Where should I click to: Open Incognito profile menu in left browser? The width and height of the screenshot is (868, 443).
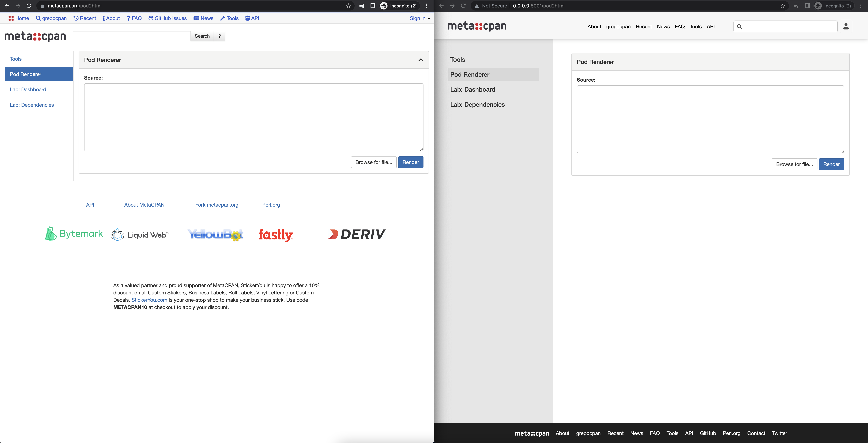click(399, 6)
